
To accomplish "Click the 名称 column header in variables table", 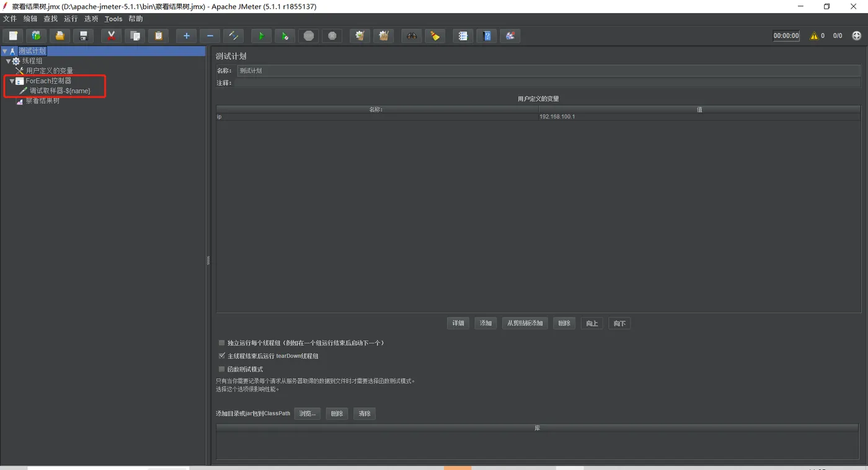I will point(377,109).
